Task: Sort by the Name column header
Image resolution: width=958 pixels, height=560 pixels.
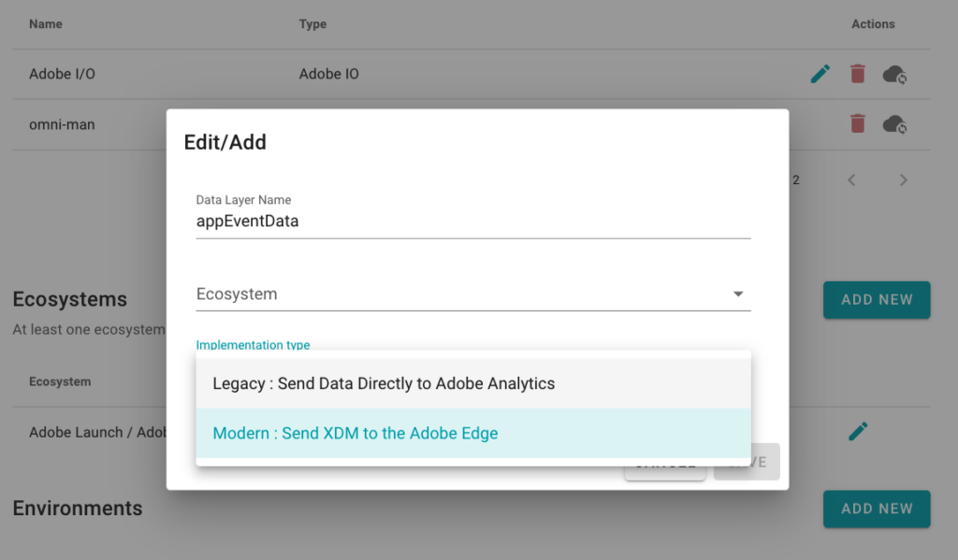Action: (x=45, y=24)
